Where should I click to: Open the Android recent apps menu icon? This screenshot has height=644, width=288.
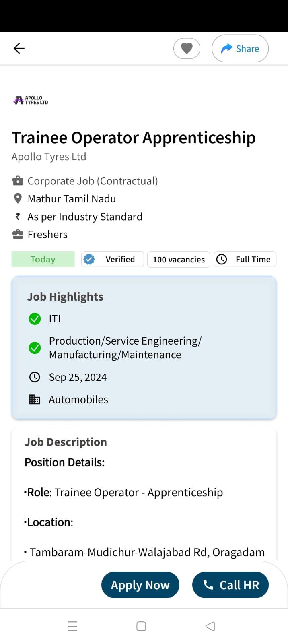pyautogui.click(x=72, y=626)
